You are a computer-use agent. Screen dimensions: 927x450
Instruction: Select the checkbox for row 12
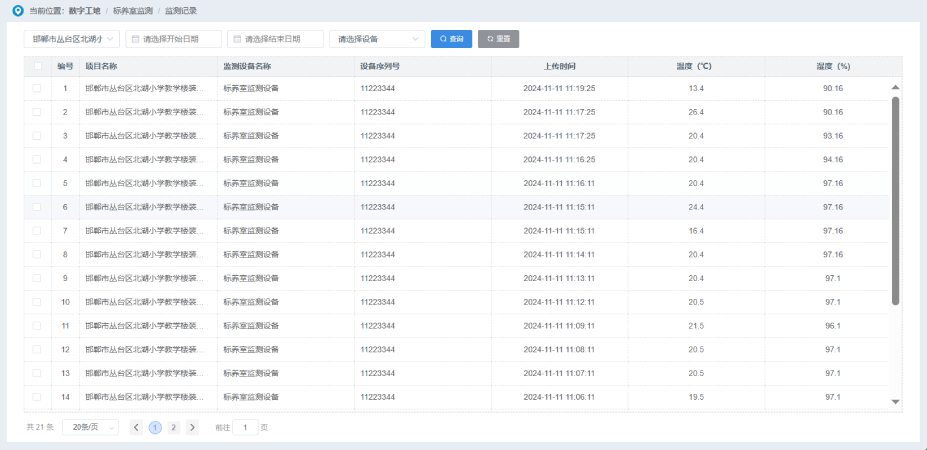38,349
